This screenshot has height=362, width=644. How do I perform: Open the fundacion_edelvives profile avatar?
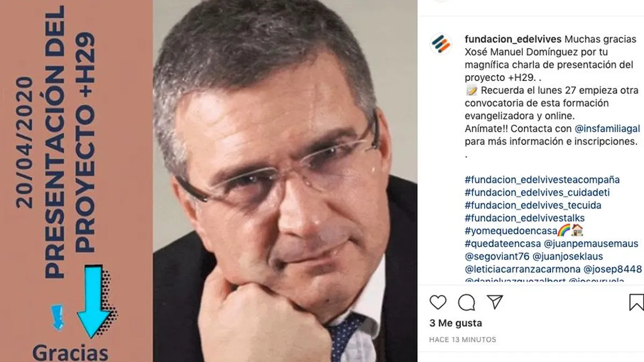click(441, 44)
